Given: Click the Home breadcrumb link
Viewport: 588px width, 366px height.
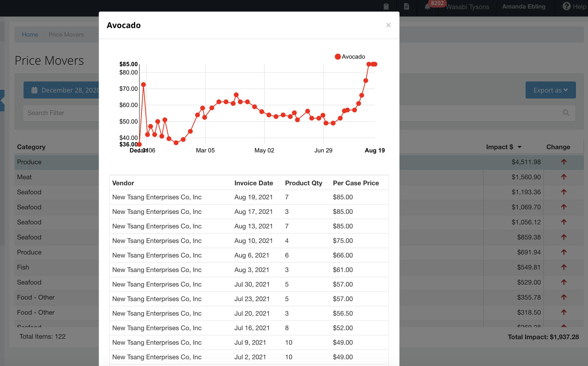Looking at the screenshot, I should (30, 34).
